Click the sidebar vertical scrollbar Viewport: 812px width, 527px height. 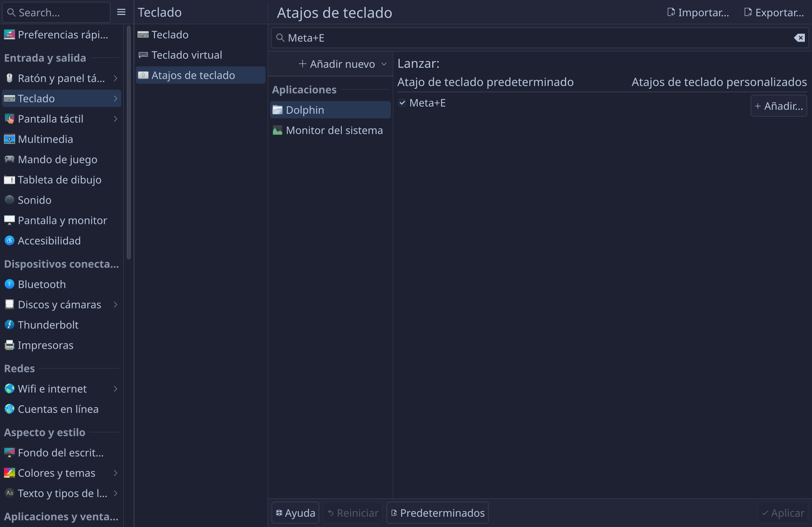pos(128,143)
